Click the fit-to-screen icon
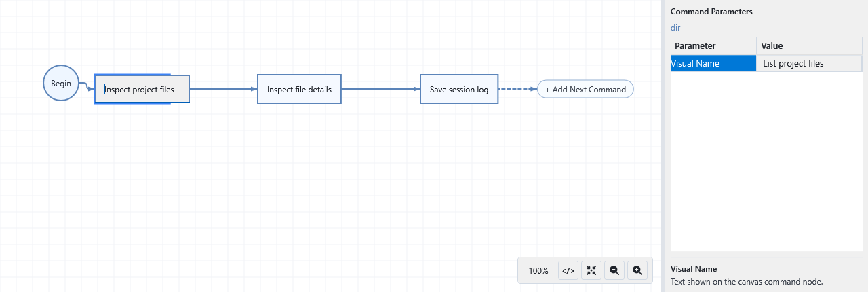Screen dimensions: 868x292 click(591, 270)
